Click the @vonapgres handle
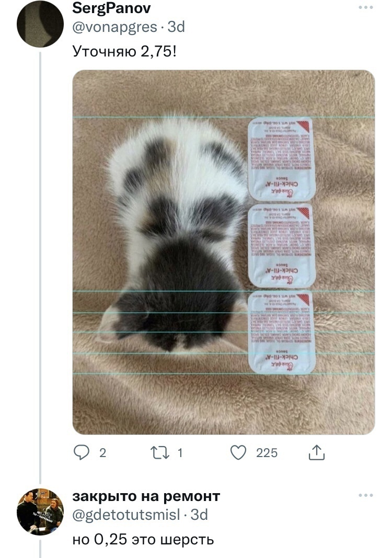This screenshot has height=558, width=392. coord(114,27)
